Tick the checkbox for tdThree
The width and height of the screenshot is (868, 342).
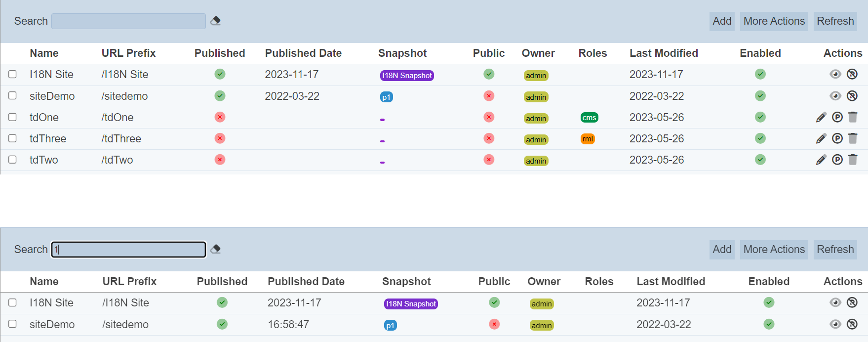click(x=13, y=138)
